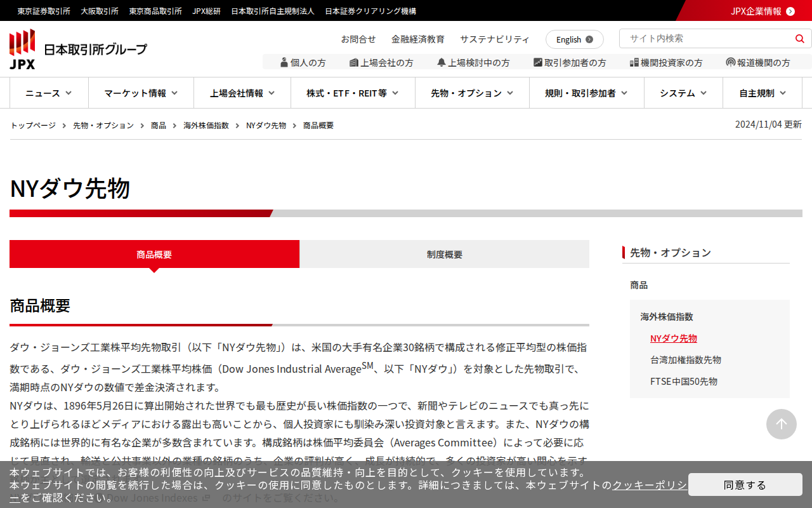Screen dimensions: 812x508
Task: Open 台湾加権指数先物 in the sidebar
Action: click(x=686, y=359)
